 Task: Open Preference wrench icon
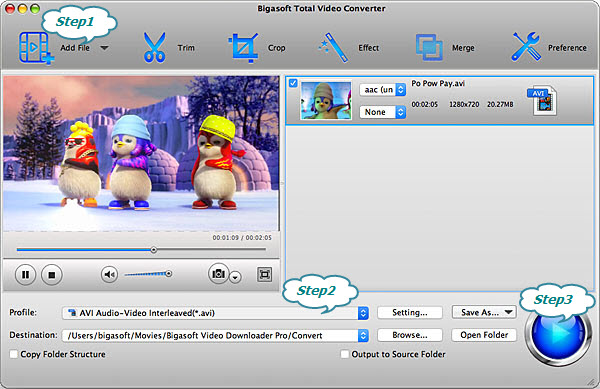(526, 47)
